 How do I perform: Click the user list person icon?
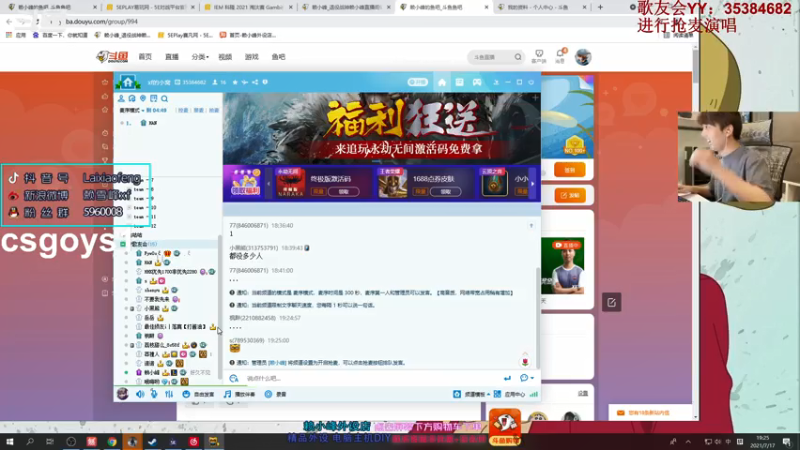pyautogui.click(x=121, y=98)
